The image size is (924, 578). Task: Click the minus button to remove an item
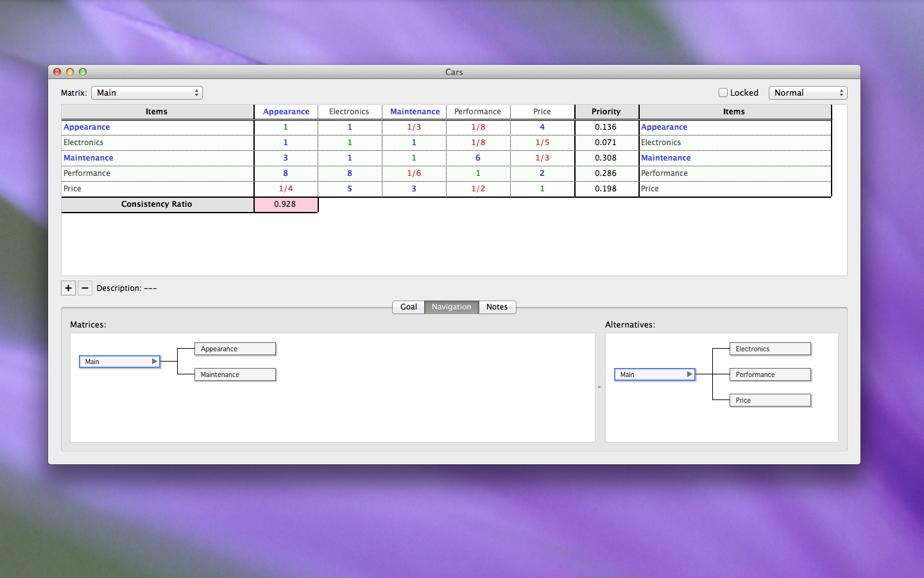[85, 288]
